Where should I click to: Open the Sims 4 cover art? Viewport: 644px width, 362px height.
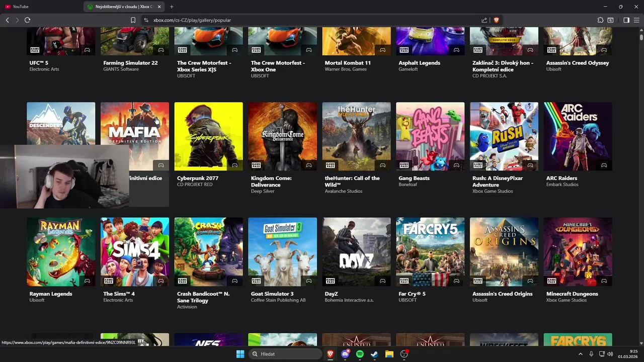[x=135, y=252]
